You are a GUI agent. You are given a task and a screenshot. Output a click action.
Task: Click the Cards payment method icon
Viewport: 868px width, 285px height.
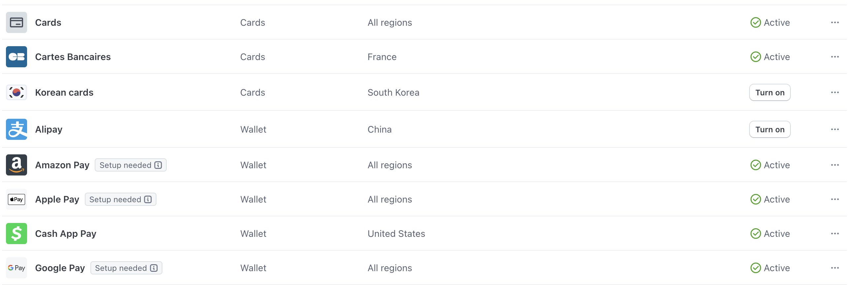click(16, 22)
